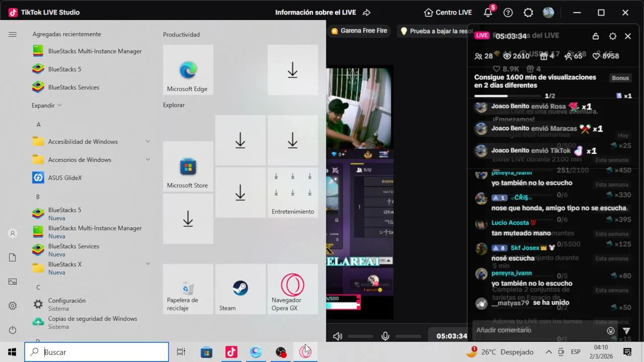The height and width of the screenshot is (362, 644).
Task: Click the new followers icon showing 65
Action: tap(569, 56)
